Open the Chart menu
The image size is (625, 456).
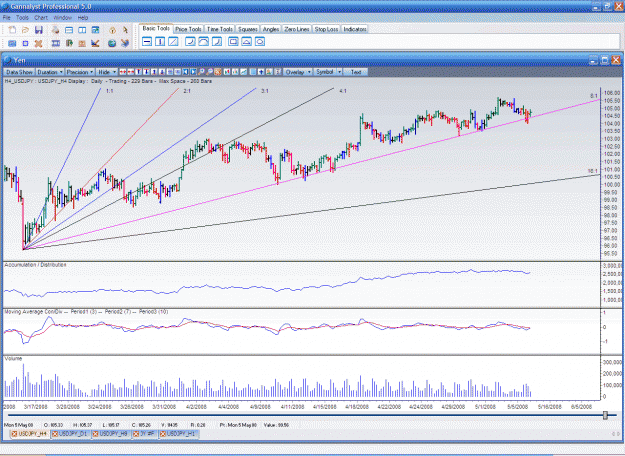pyautogui.click(x=41, y=18)
